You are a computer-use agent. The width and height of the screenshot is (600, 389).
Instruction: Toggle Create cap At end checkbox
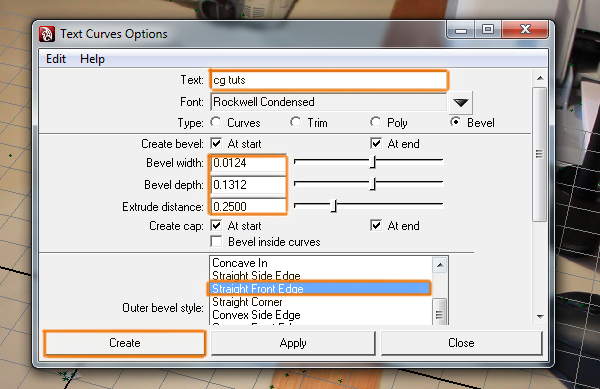click(376, 226)
